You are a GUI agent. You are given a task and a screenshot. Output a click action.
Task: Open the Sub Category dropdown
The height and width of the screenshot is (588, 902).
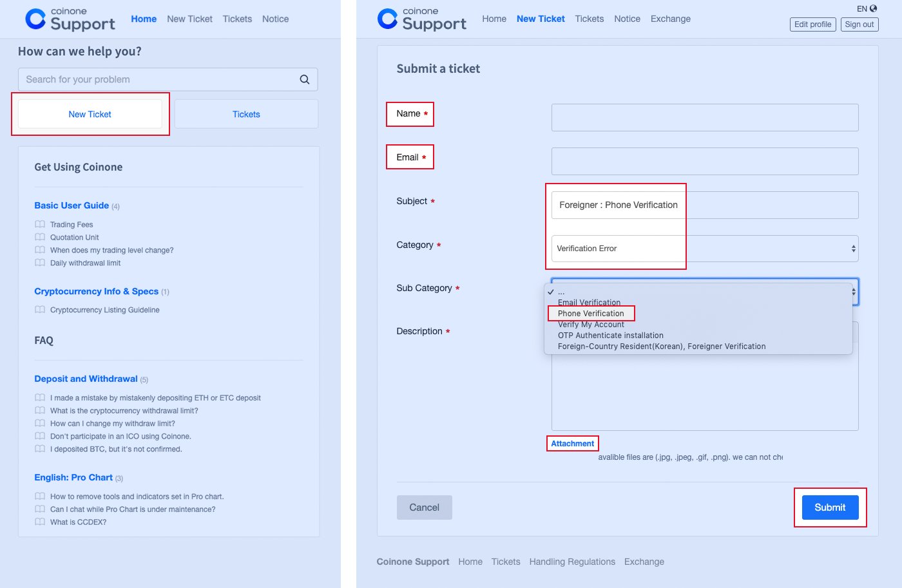pos(854,292)
